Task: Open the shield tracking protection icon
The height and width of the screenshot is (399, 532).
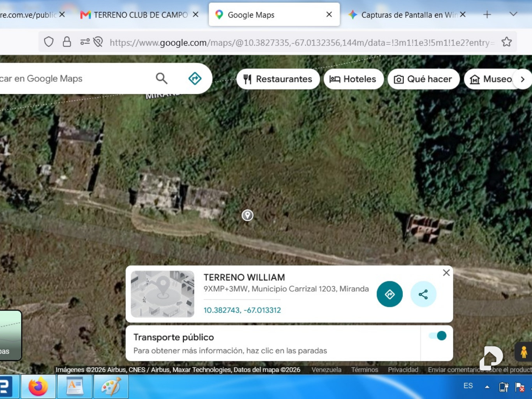Action: pos(49,42)
